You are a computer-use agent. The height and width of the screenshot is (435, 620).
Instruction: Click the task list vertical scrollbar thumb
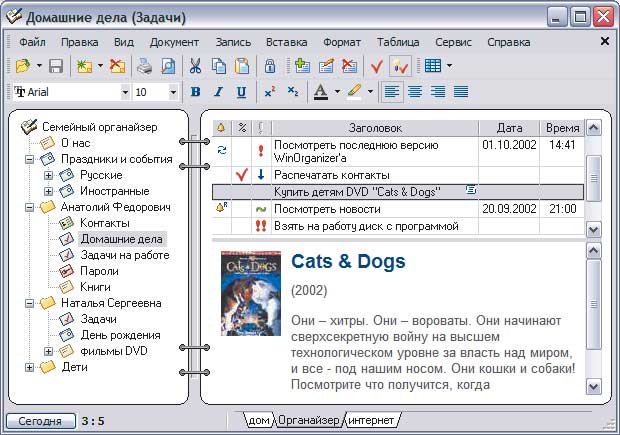coord(594,178)
